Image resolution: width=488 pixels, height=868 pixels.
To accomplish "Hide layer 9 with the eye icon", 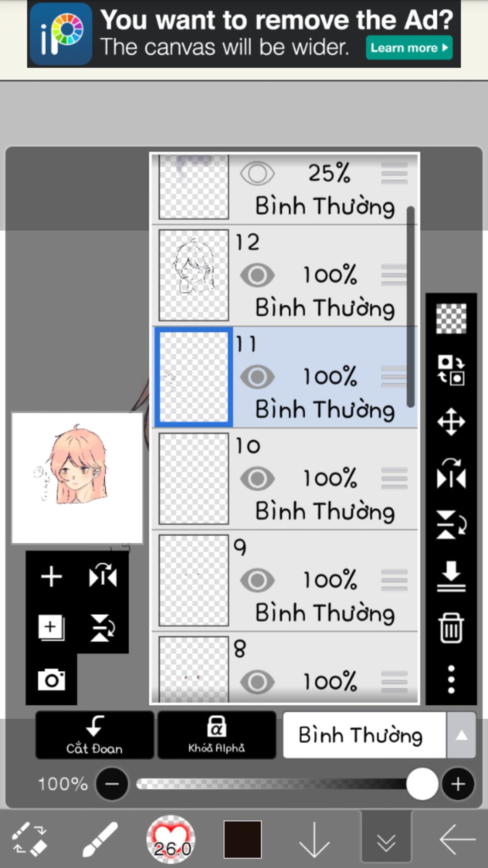I will (x=257, y=580).
